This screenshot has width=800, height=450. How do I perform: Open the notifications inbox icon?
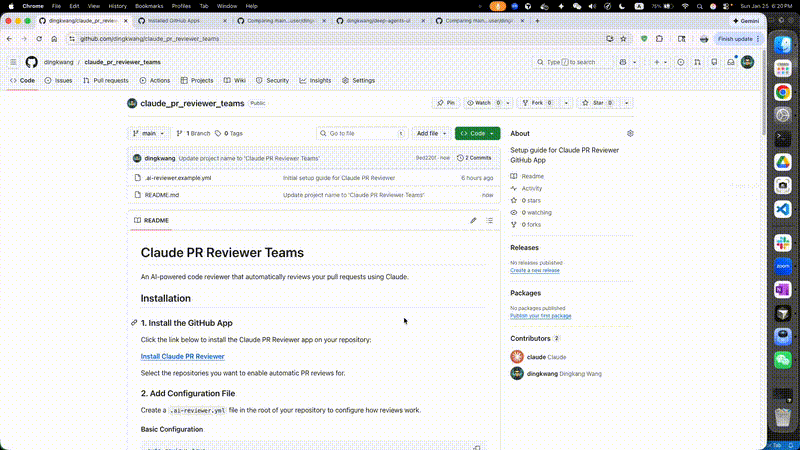731,62
